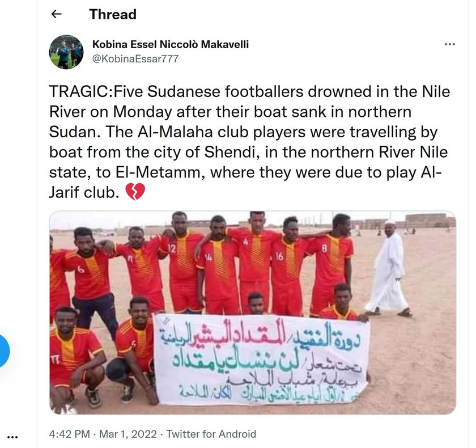Click the blue compose tweet button
This screenshot has height=448, width=476.
click(x=3, y=351)
